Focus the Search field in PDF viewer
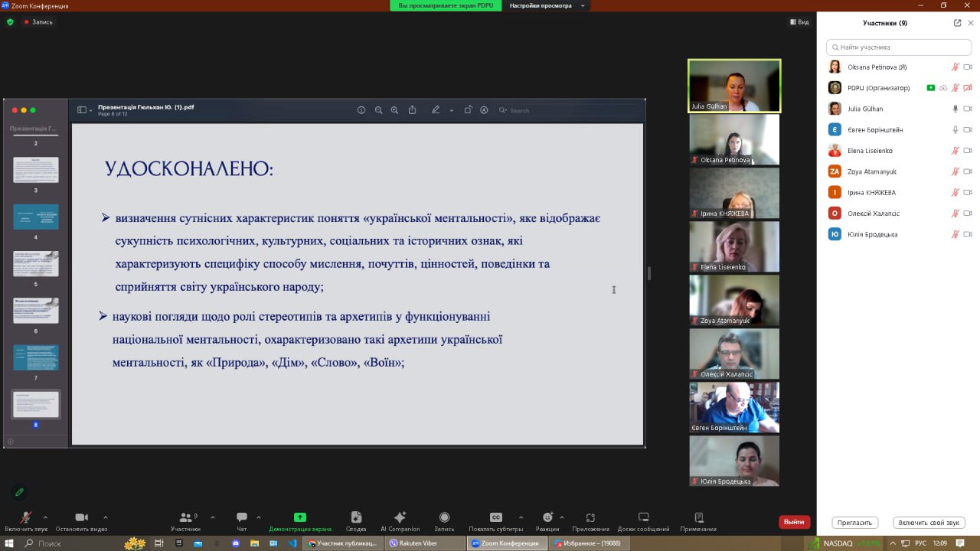This screenshot has height=551, width=980. (568, 110)
